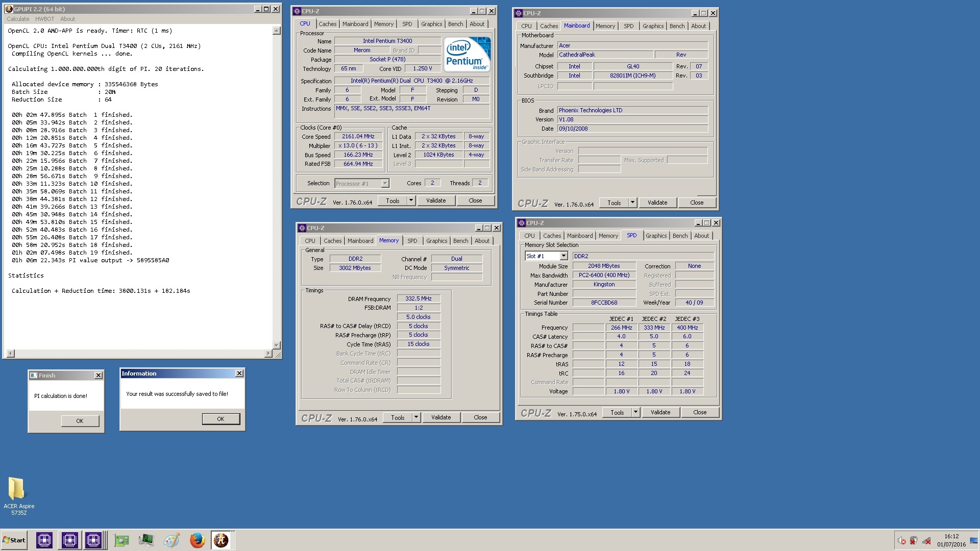Click the Name field Intel Pentium T3400

pyautogui.click(x=387, y=41)
